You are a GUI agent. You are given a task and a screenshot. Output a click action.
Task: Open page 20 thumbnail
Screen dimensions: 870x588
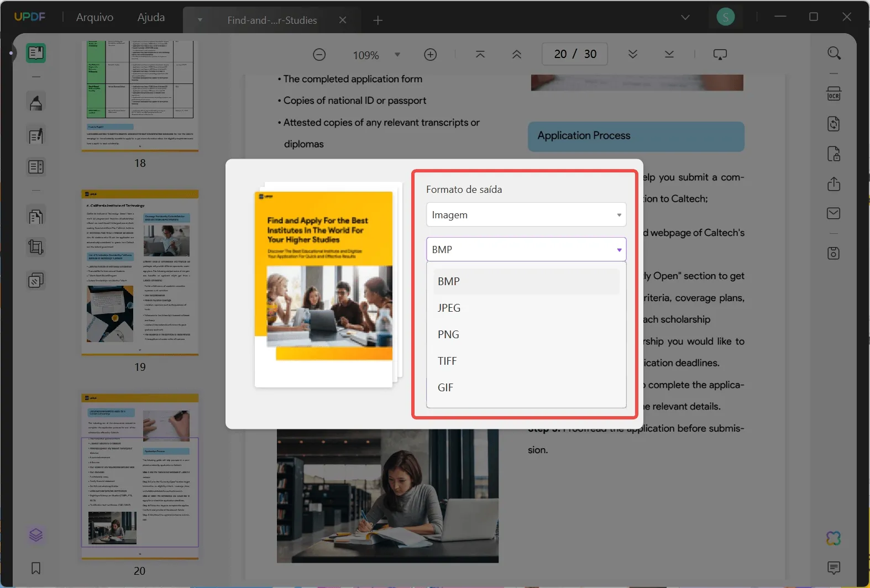[x=140, y=476]
